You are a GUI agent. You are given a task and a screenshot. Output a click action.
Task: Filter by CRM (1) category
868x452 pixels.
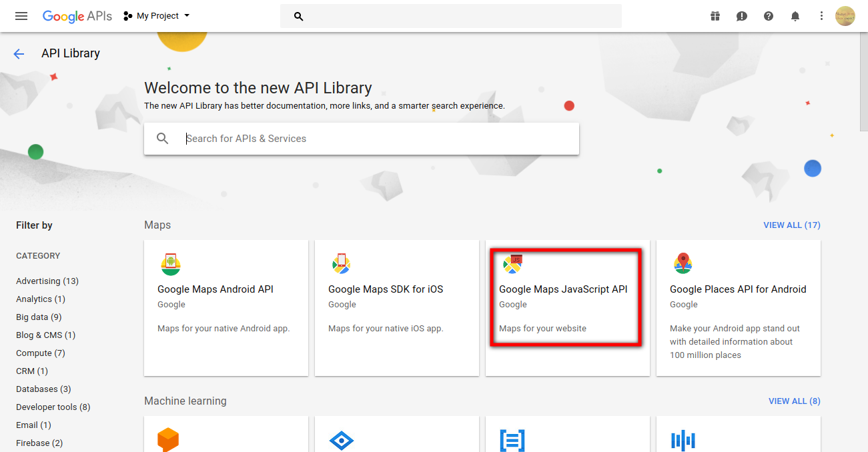pos(32,371)
